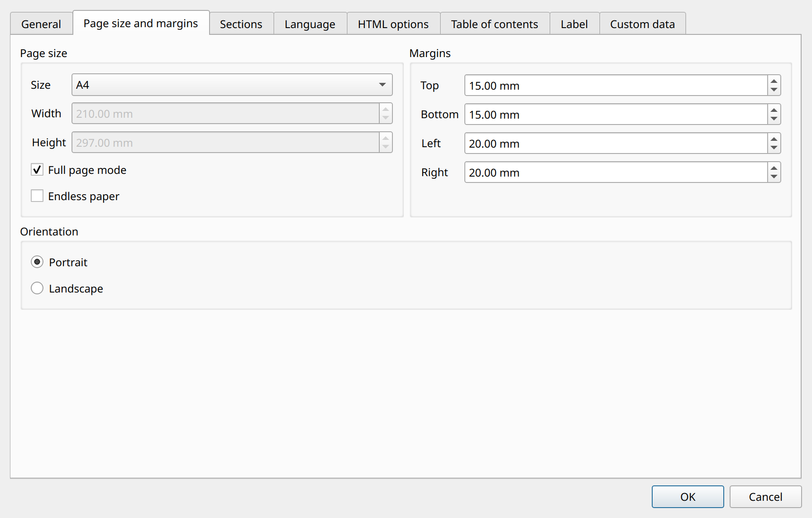This screenshot has height=518, width=812.
Task: Switch to Custom data tab
Action: pos(642,24)
